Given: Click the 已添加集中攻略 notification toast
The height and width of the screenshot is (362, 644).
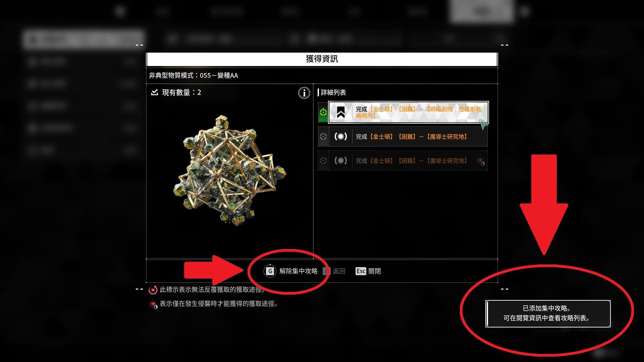Looking at the screenshot, I should (x=548, y=313).
